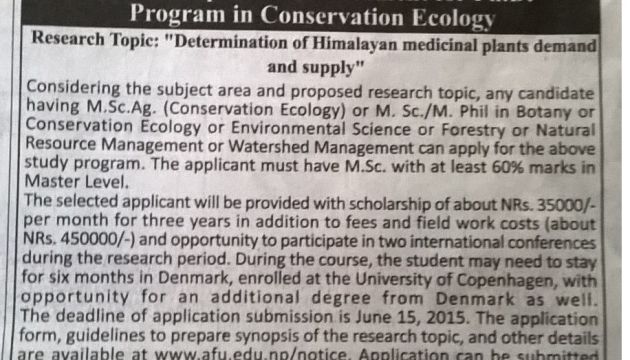This screenshot has height=360, width=630.
Task: Click the 'Resource Management' phrase
Action: pyautogui.click(x=114, y=145)
